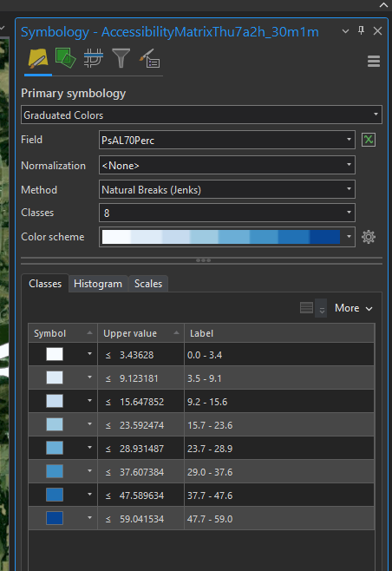Click the color swatch for 15.7 - 23.6

[55, 424]
